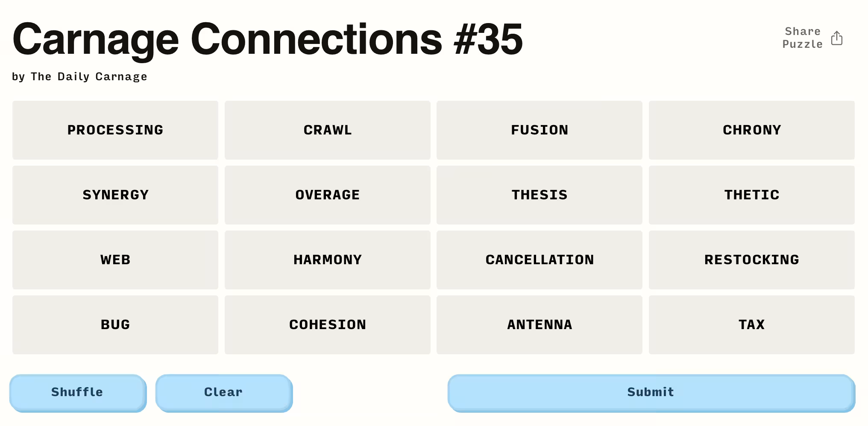Pick the CHRONY word tile

pos(752,130)
